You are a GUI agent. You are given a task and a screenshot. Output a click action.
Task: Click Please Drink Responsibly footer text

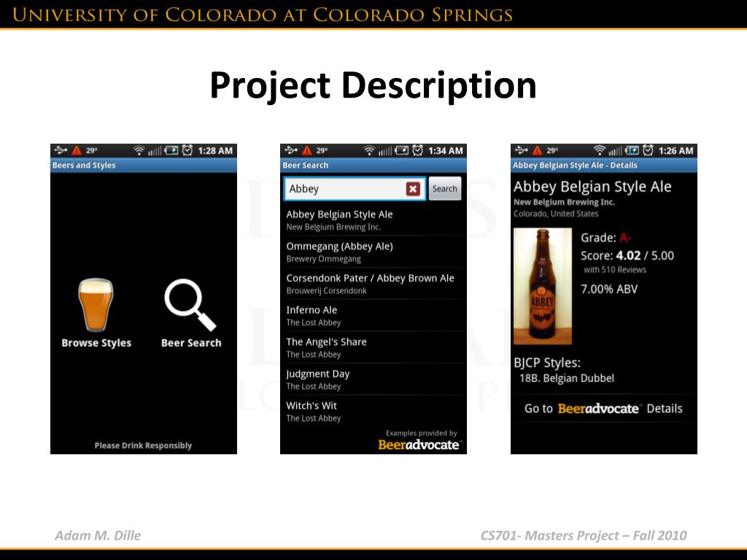point(143,446)
